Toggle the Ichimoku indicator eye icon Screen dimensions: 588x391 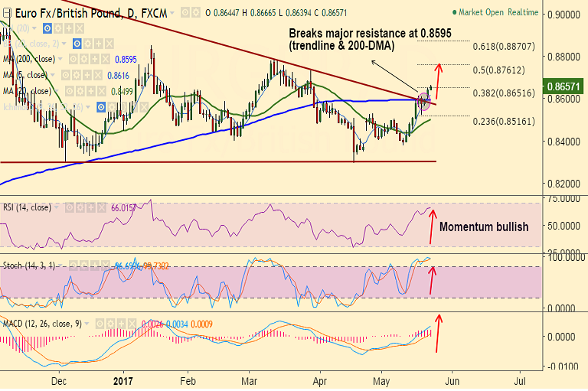(x=101, y=108)
